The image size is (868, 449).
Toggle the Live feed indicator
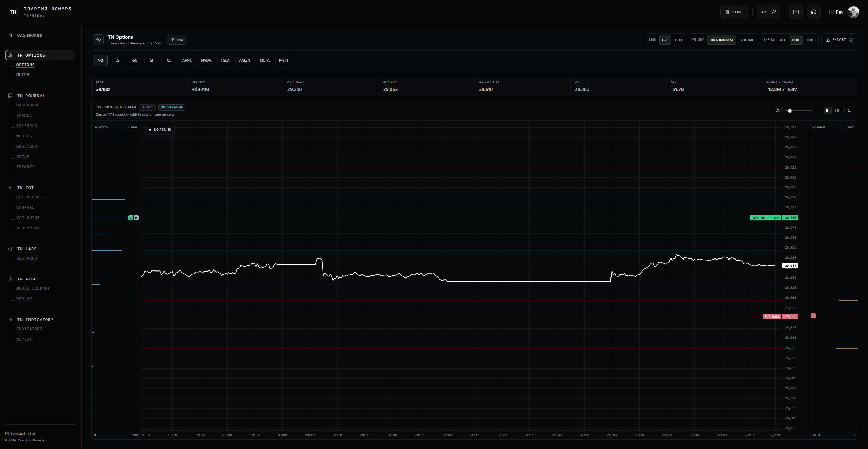pyautogui.click(x=176, y=40)
